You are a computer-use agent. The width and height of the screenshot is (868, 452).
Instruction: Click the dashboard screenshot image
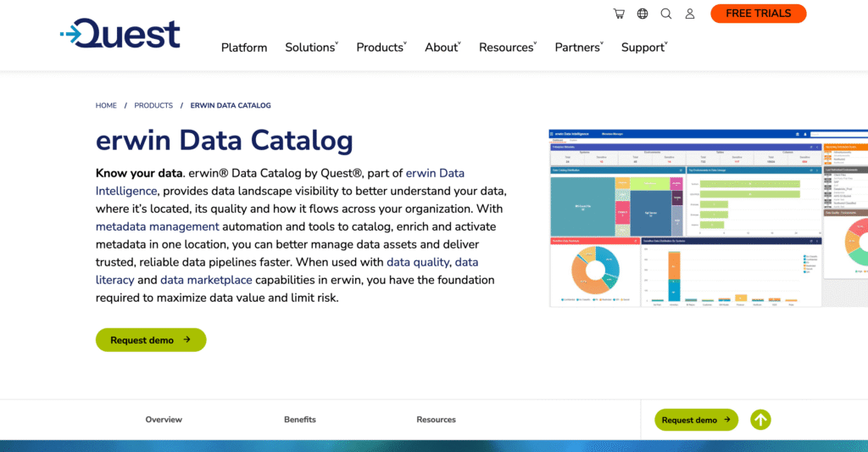[x=708, y=218]
